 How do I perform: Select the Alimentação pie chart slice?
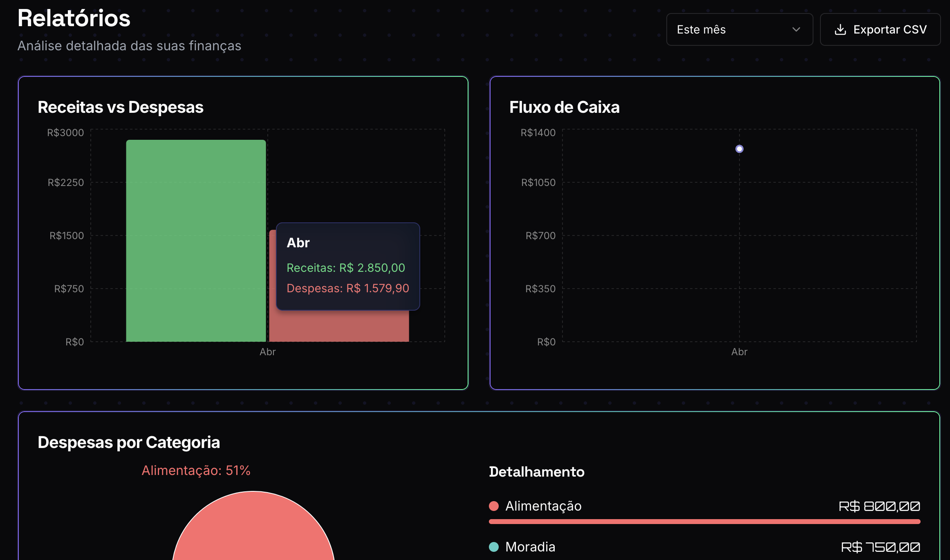(x=253, y=531)
